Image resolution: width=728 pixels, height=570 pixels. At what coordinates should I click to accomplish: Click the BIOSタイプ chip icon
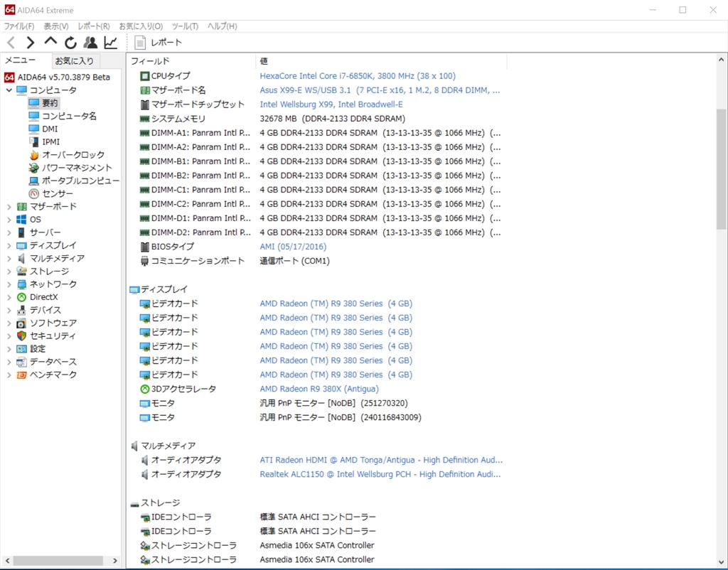[145, 247]
